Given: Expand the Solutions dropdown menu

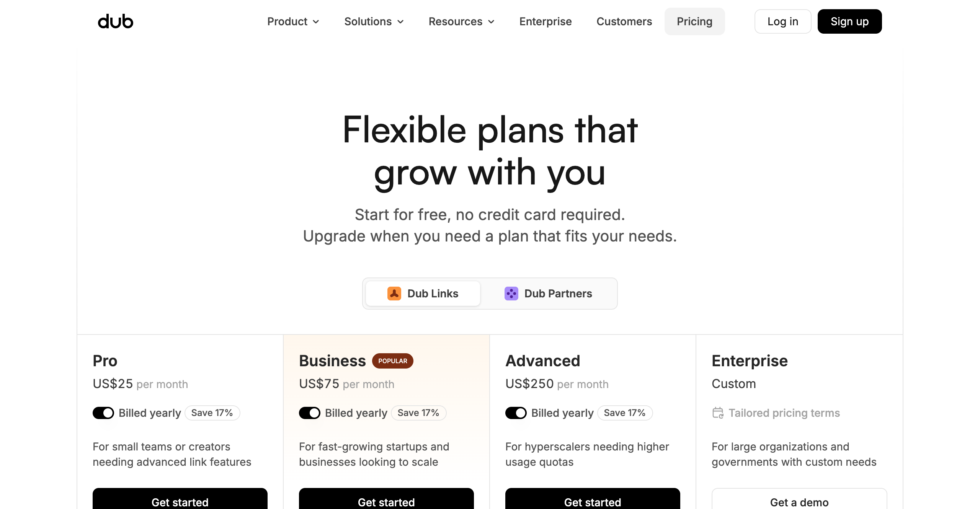Looking at the screenshot, I should tap(374, 21).
